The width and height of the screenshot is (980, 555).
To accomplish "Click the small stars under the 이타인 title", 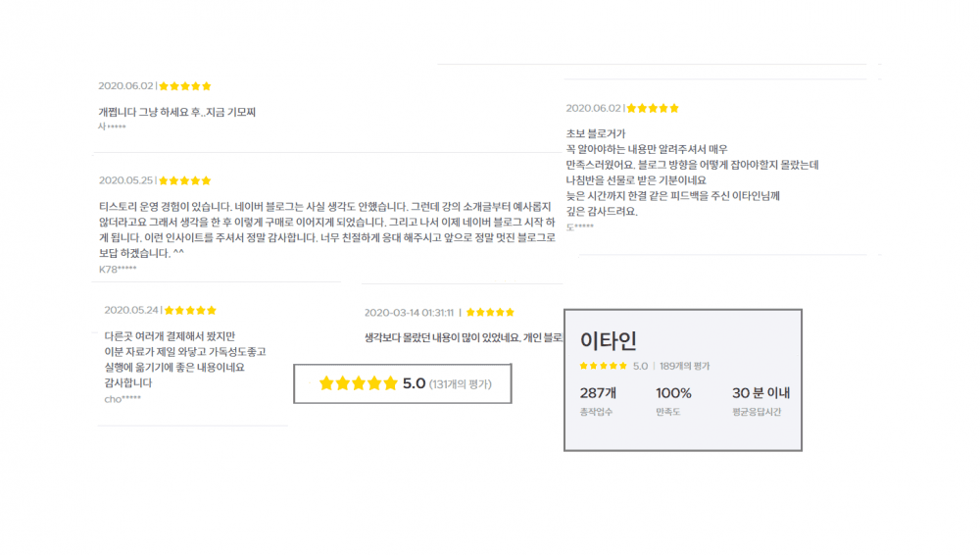I will pos(603,366).
